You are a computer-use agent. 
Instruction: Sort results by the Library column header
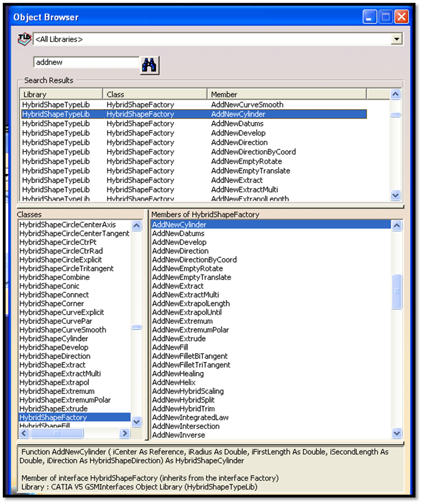pyautogui.click(x=61, y=94)
